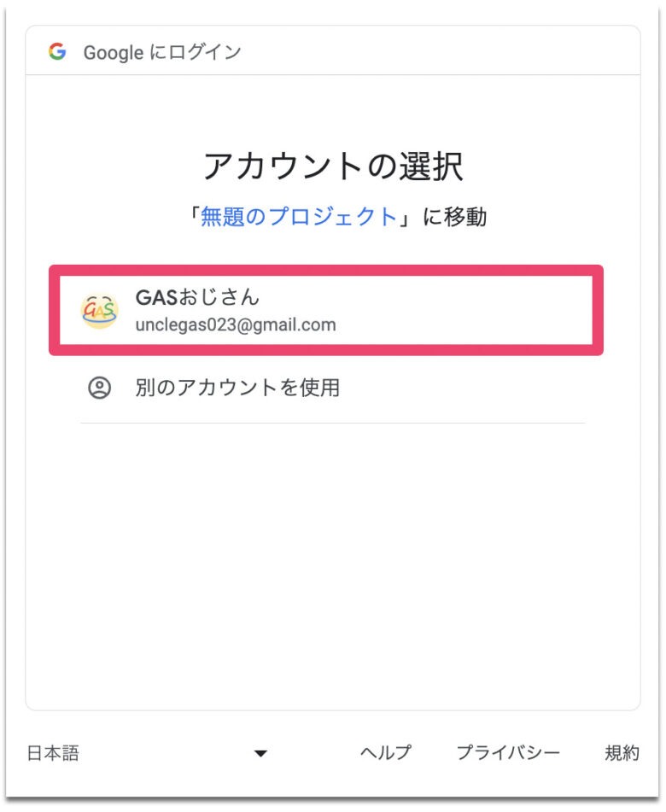The height and width of the screenshot is (812, 666).
Task: Open the ヘルプ link
Action: [x=385, y=752]
